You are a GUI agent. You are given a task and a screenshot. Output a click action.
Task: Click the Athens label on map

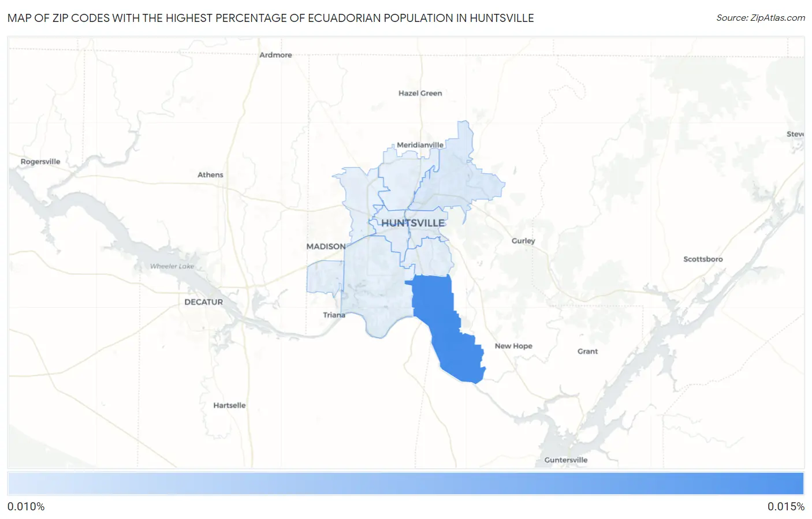(x=210, y=175)
